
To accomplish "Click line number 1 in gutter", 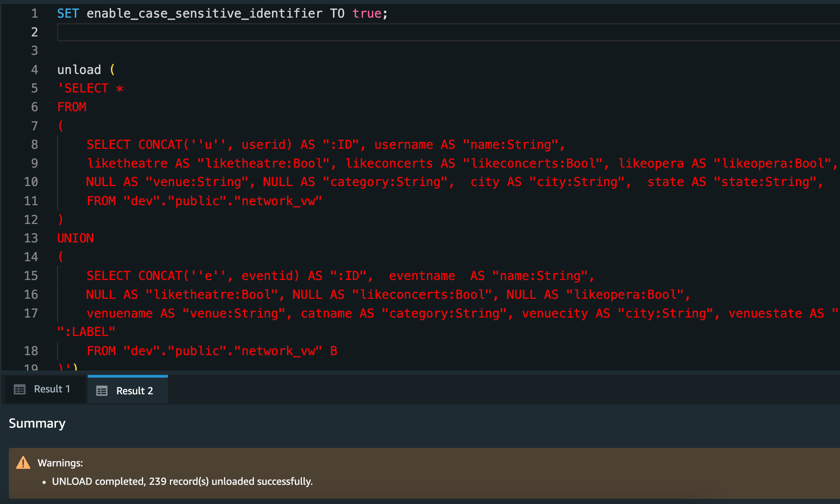I will (x=35, y=13).
